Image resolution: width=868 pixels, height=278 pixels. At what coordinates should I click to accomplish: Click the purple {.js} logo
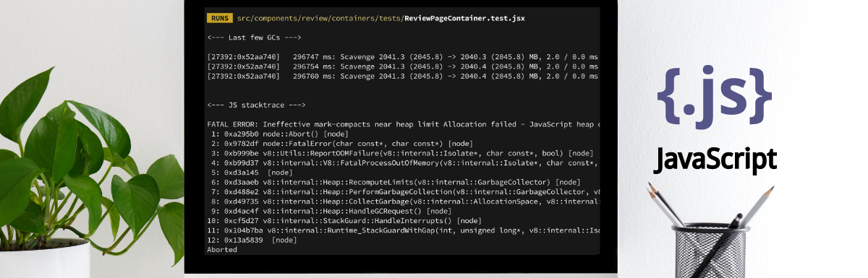715,94
